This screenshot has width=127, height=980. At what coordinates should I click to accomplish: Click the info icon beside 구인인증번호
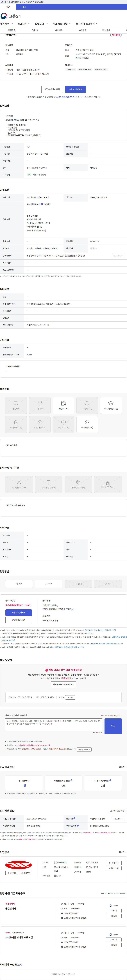point(78,826)
